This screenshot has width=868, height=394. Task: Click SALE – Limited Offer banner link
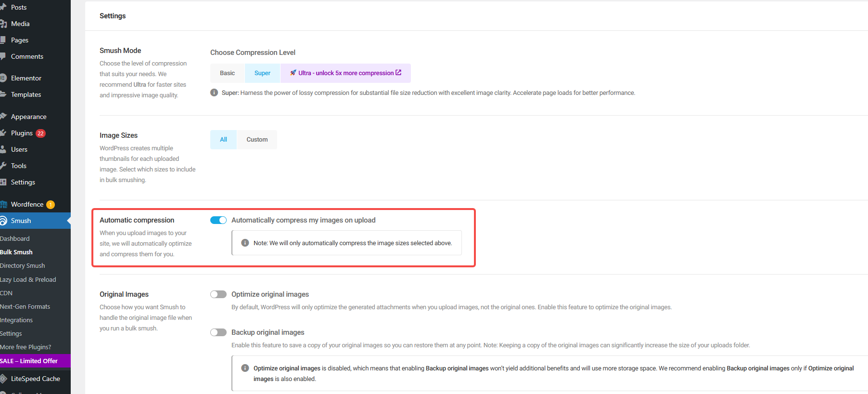35,361
